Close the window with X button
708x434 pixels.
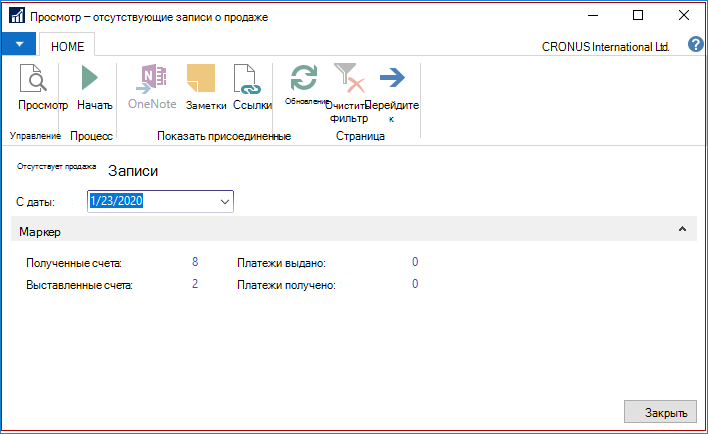pos(684,16)
